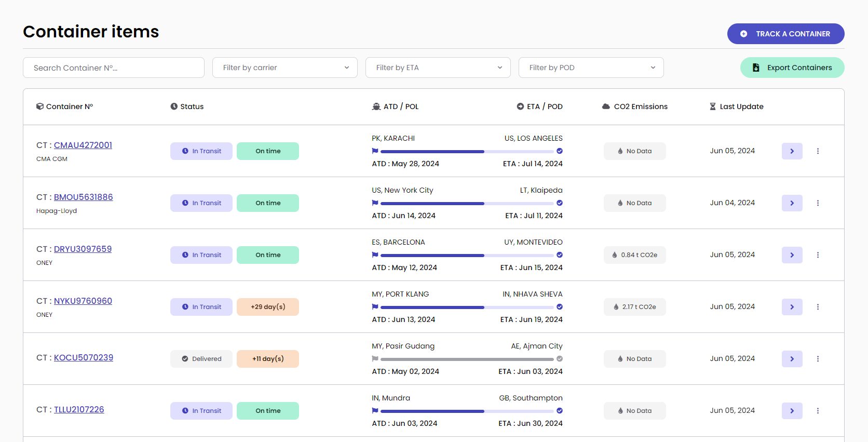Click arrow button for TLLU2107226 row
Image resolution: width=868 pixels, height=442 pixels.
[792, 411]
